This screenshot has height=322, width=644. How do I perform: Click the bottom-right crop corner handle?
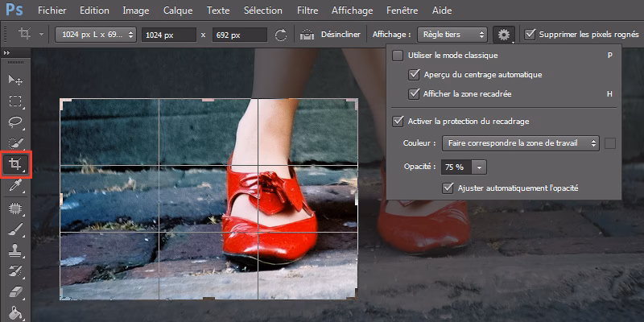pos(353,295)
